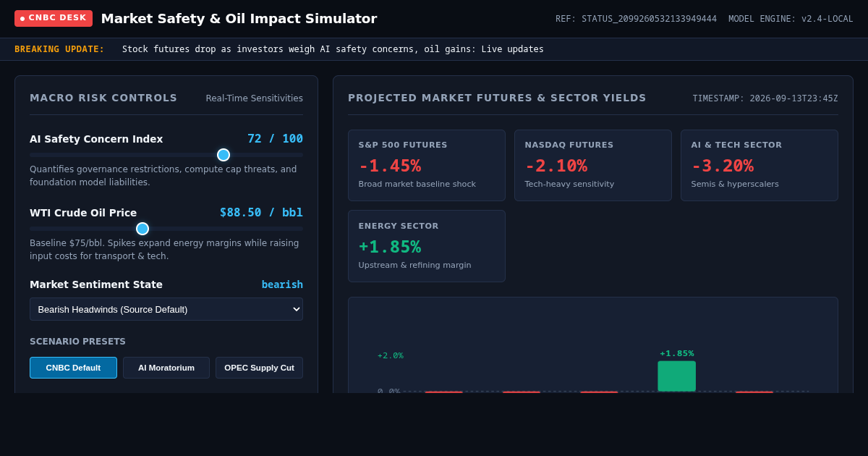The height and width of the screenshot is (456, 868).
Task: Click the Real-Time Sensitivities label
Action: tap(254, 98)
